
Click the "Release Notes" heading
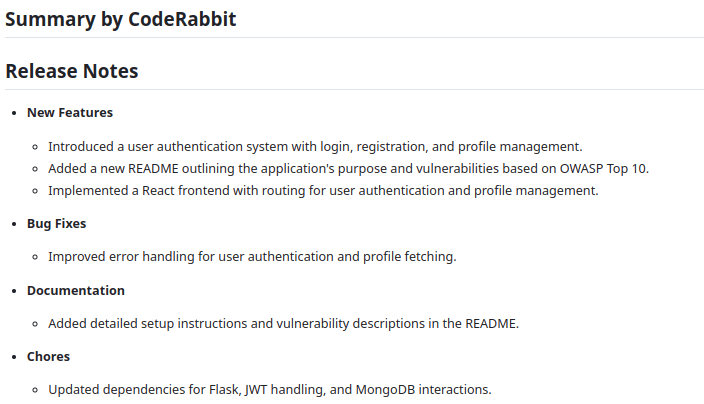coord(72,71)
